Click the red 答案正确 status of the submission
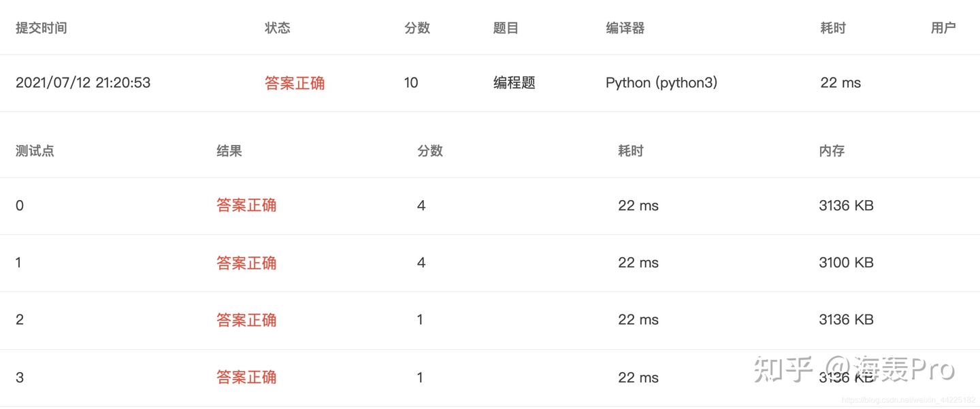 pos(295,83)
